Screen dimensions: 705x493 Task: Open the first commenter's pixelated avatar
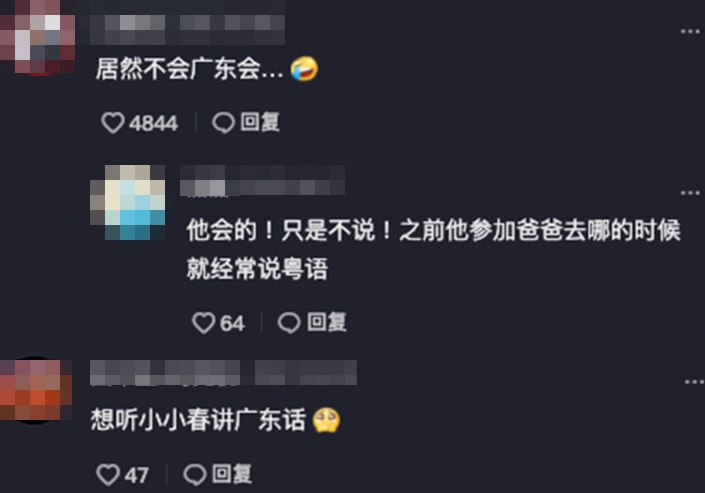[x=37, y=37]
